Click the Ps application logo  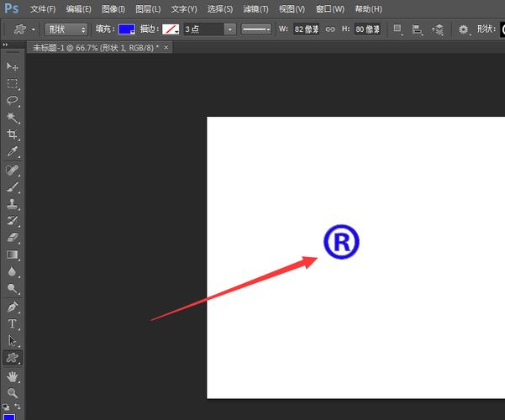[12, 8]
